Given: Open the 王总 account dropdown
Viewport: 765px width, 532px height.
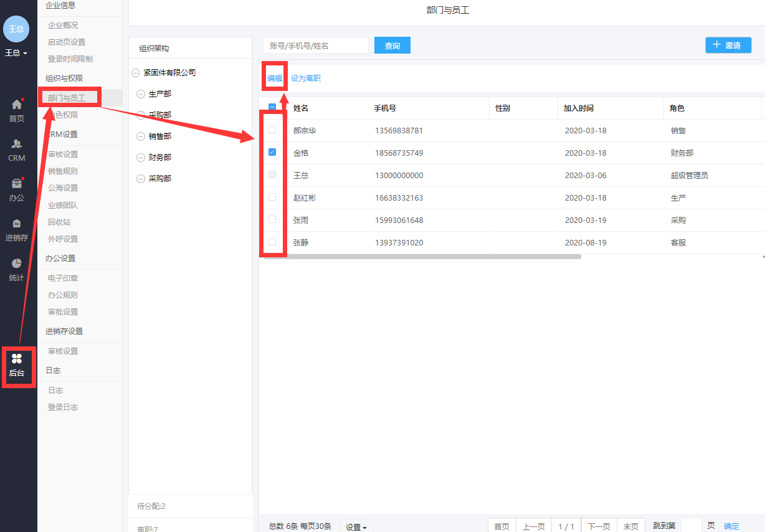Looking at the screenshot, I should click(16, 53).
